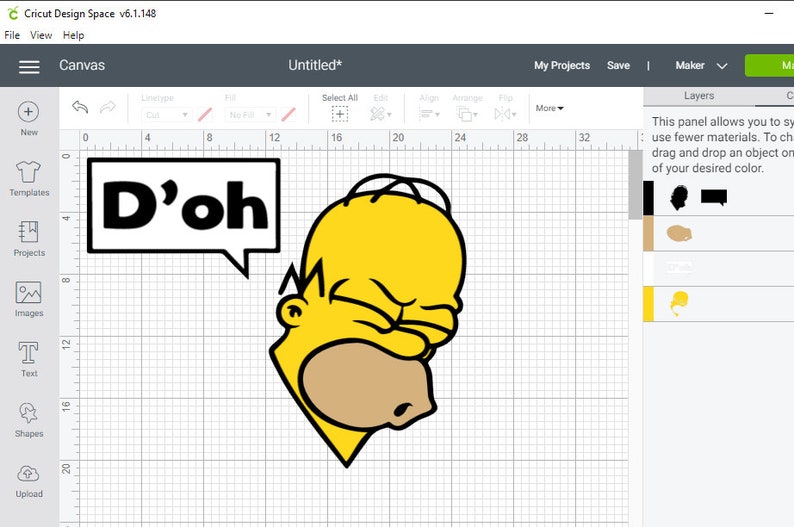Click the New project icon
The image size is (794, 527).
[x=28, y=112]
